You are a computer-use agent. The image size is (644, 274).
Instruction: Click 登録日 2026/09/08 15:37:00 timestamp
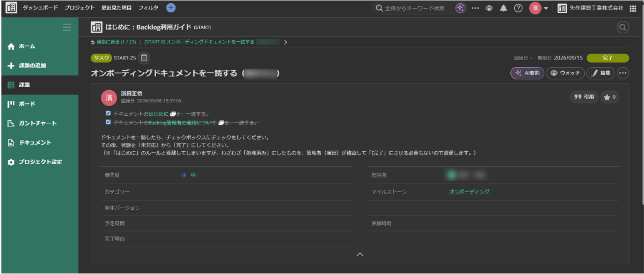pyautogui.click(x=151, y=100)
